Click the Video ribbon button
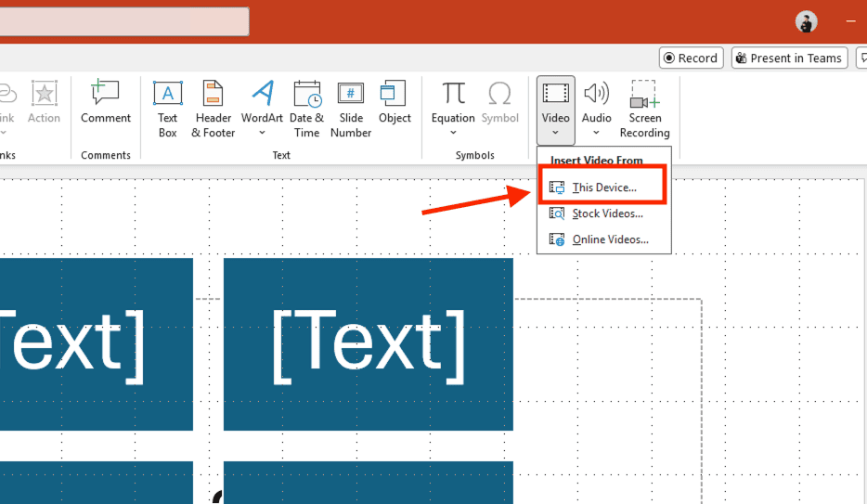The height and width of the screenshot is (504, 867). click(x=556, y=109)
